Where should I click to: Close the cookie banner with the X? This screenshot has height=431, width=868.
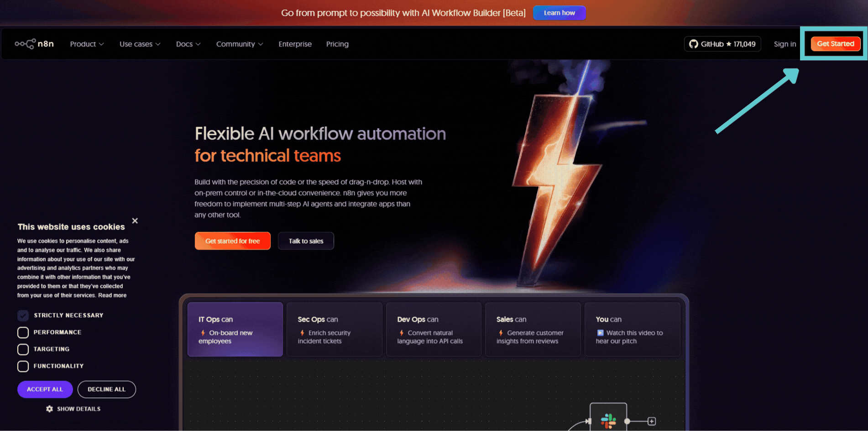(x=135, y=221)
